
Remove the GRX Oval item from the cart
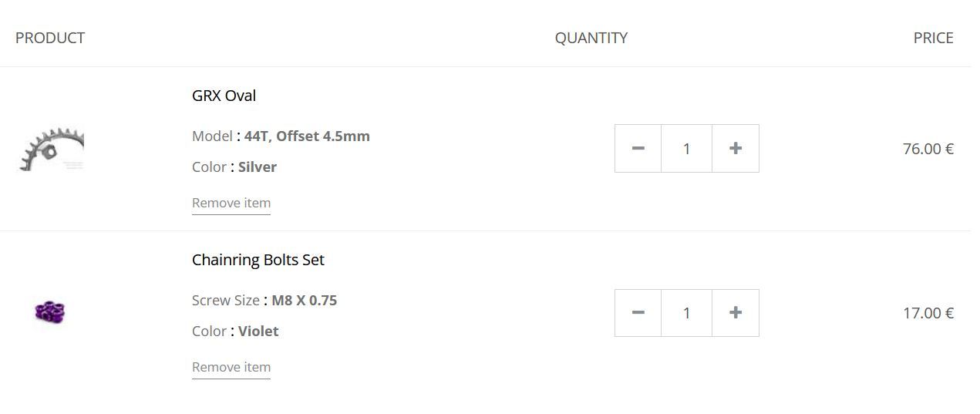(x=231, y=203)
